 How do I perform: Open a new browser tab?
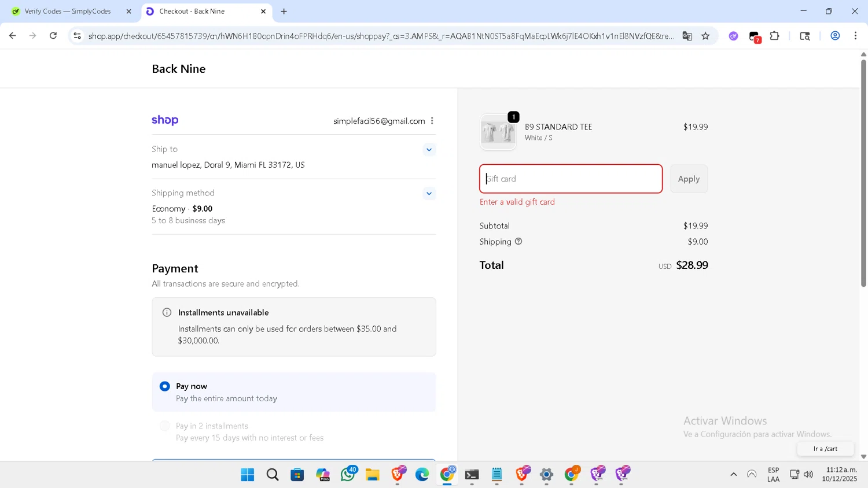[284, 12]
